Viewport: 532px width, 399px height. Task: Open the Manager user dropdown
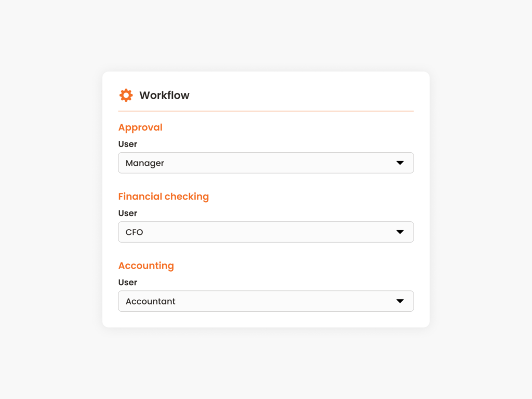pos(266,163)
